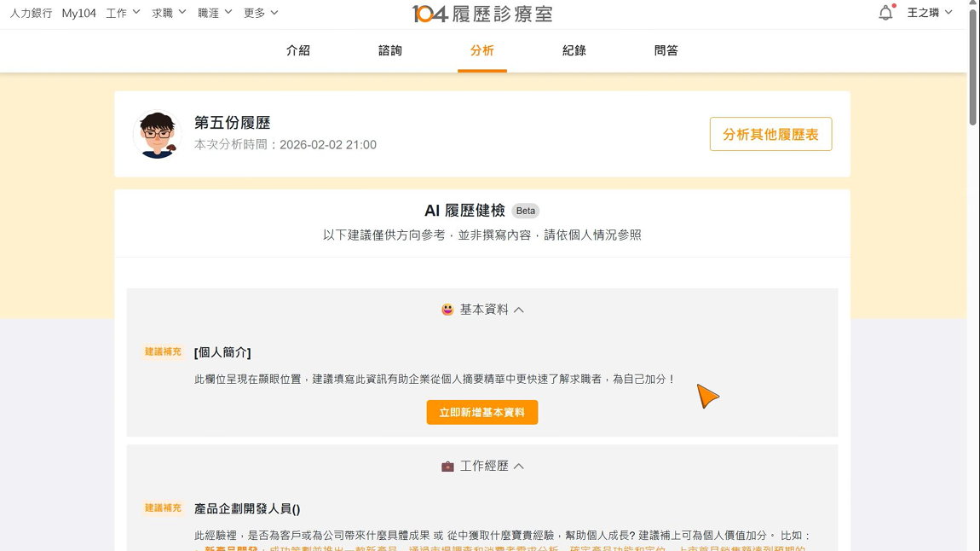Open the 王之瑞 account menu
The width and height of the screenshot is (980, 551).
(x=930, y=13)
